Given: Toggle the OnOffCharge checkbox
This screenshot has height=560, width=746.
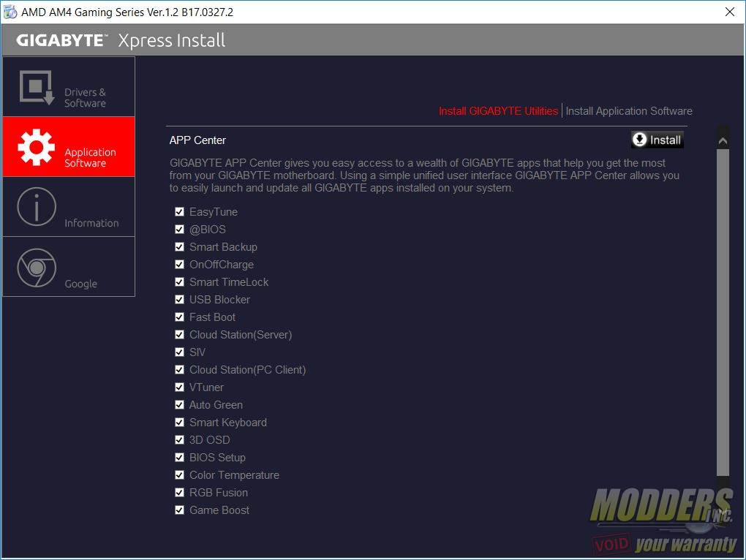Looking at the screenshot, I should point(179,265).
